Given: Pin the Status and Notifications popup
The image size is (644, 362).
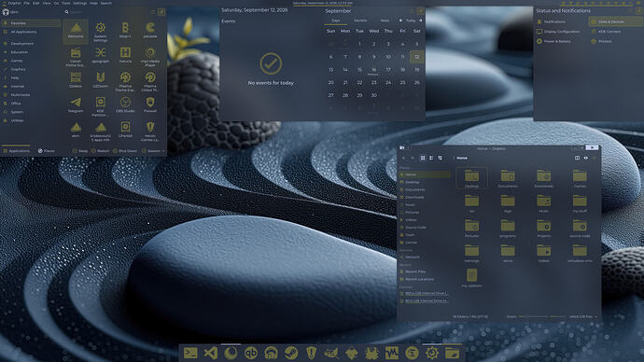Looking at the screenshot, I should 639,10.
